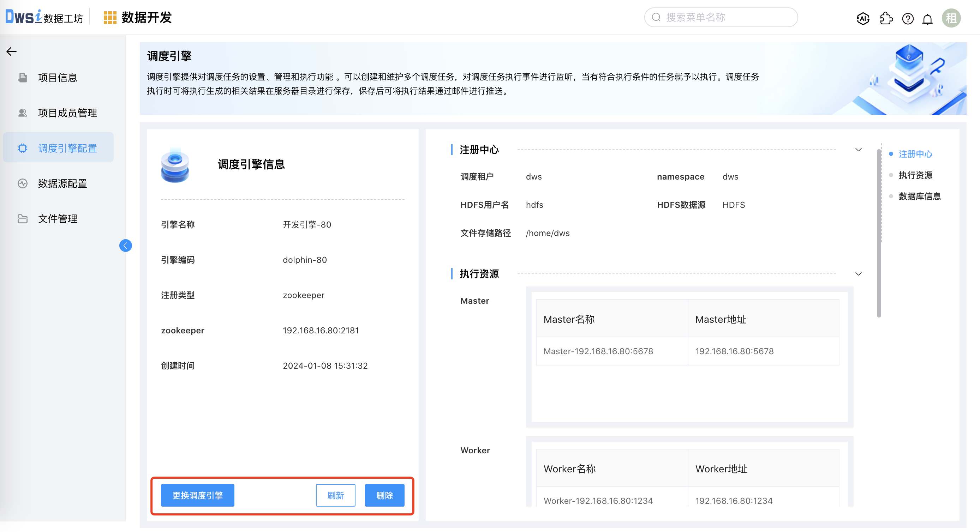
Task: Open the plugins puzzle icon
Action: tap(886, 18)
